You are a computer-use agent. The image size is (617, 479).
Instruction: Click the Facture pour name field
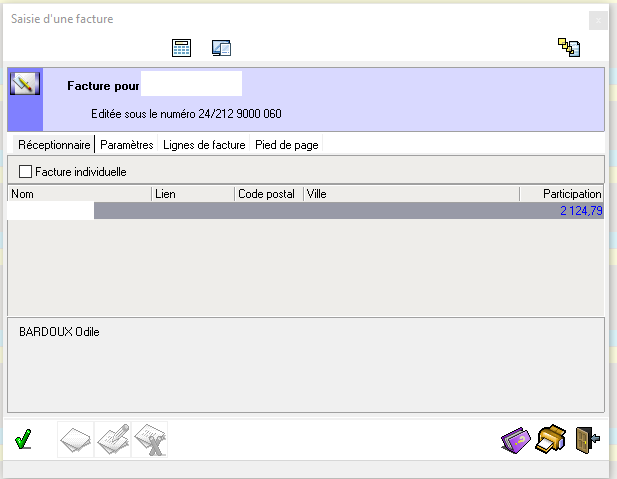[191, 85]
